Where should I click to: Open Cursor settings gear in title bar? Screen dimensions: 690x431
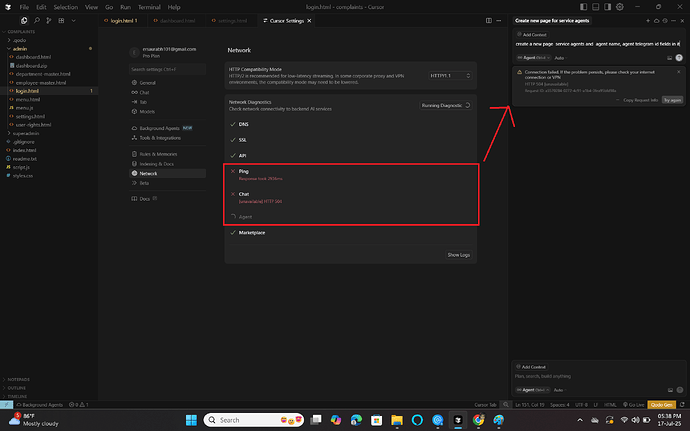pyautogui.click(x=620, y=7)
